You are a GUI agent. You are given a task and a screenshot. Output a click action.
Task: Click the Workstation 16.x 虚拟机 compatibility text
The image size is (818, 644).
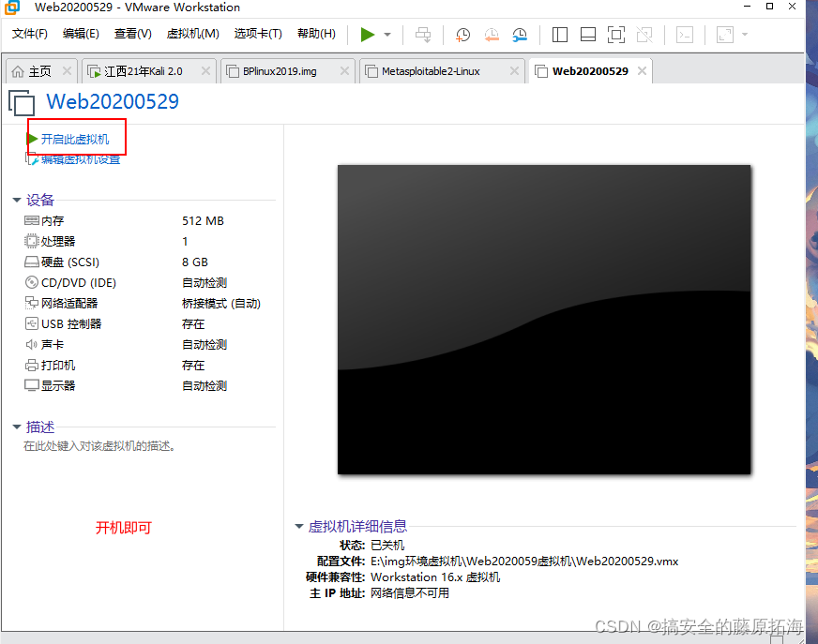pos(435,577)
